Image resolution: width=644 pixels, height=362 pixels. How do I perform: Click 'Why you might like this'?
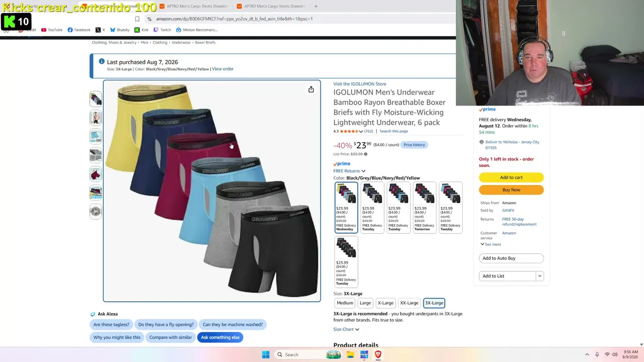click(117, 337)
